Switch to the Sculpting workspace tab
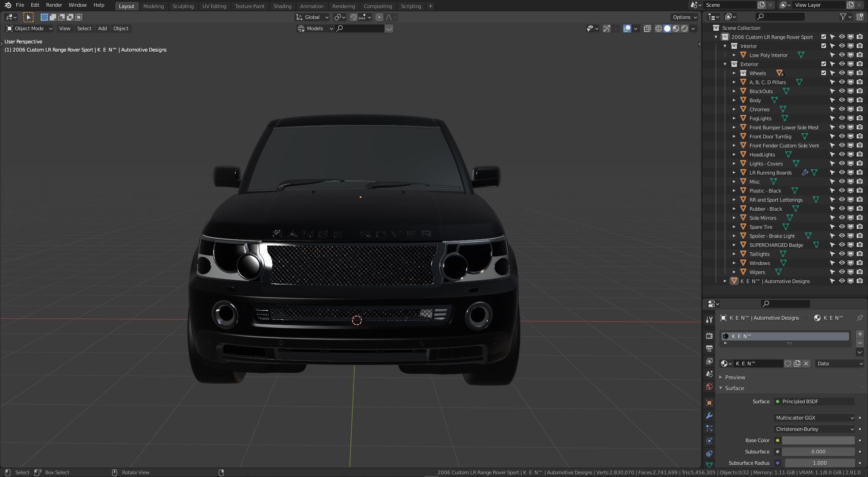Screen dimensions: 868x477 click(x=183, y=6)
